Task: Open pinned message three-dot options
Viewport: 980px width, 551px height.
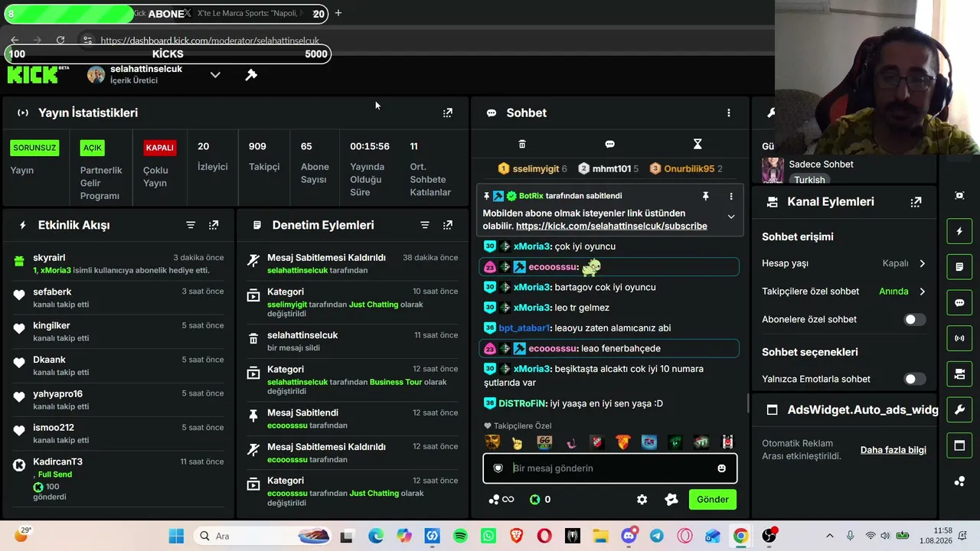Action: click(x=731, y=196)
